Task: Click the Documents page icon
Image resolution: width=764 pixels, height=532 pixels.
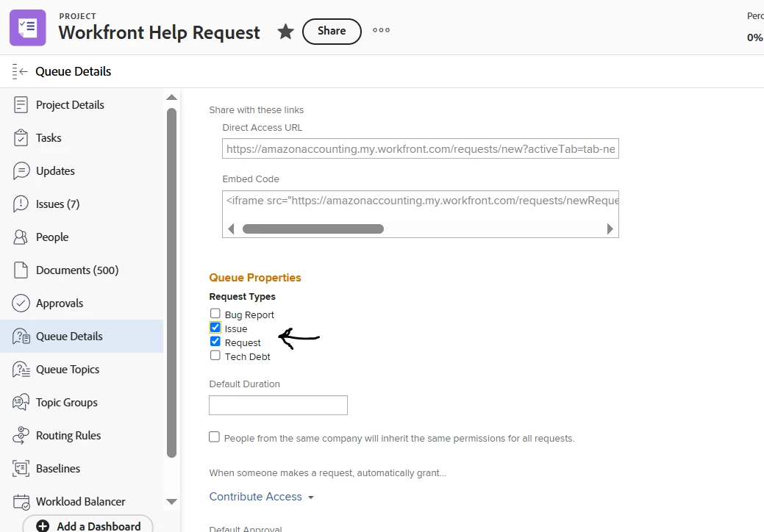Action: point(21,270)
